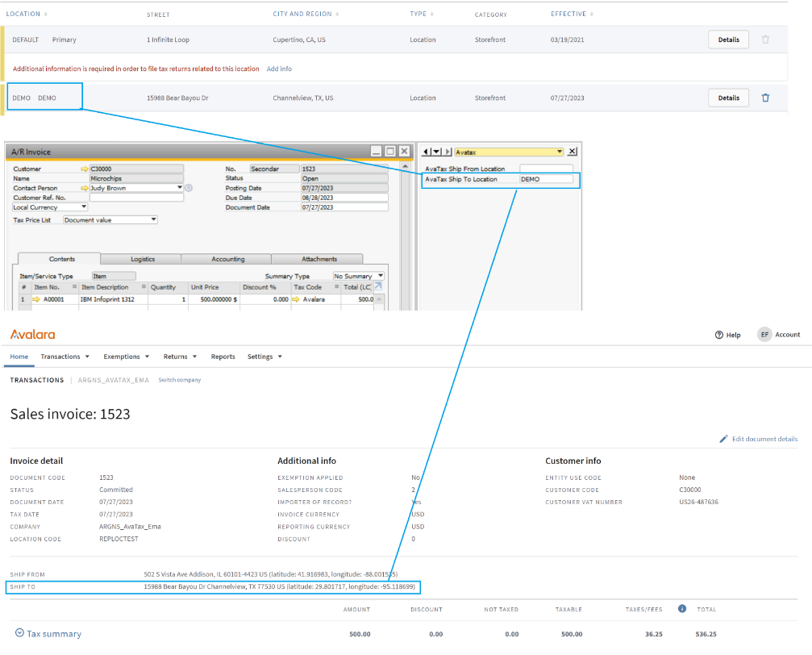This screenshot has width=812, height=655.
Task: Open the Exemptions menu
Action: coord(127,357)
